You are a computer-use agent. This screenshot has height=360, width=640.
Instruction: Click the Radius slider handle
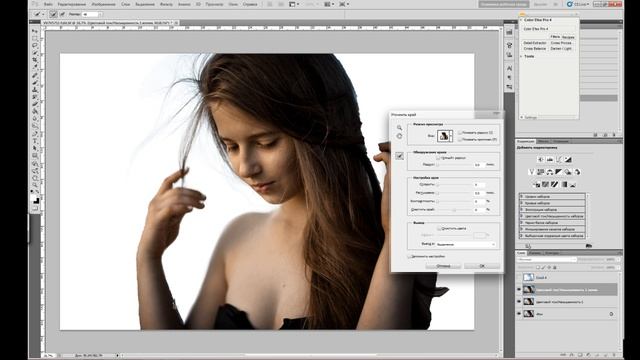(438, 165)
